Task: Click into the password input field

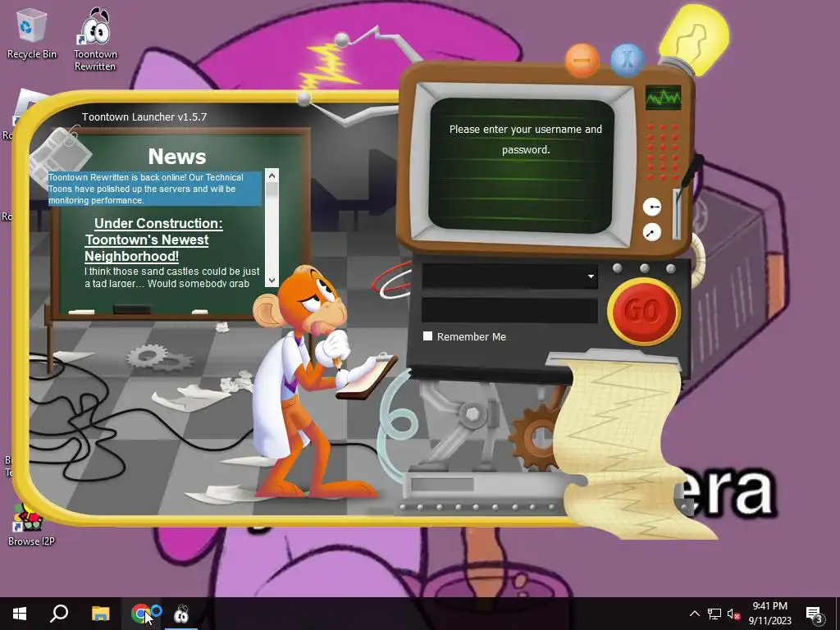Action: pyautogui.click(x=509, y=310)
